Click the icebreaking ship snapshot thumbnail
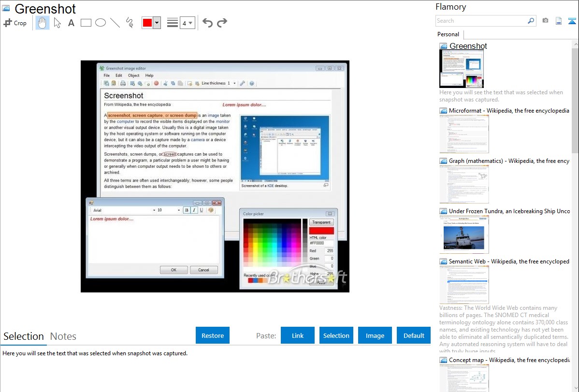 [464, 234]
